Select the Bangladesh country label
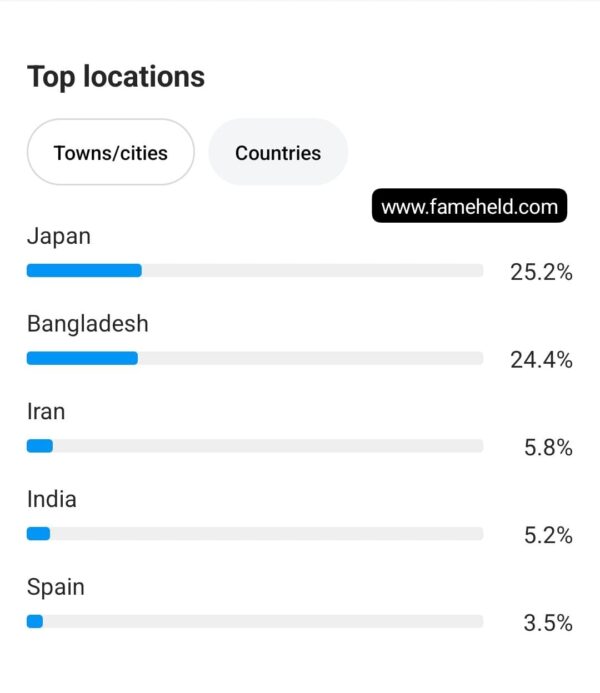Screen dimensions: 600x693 [87, 324]
